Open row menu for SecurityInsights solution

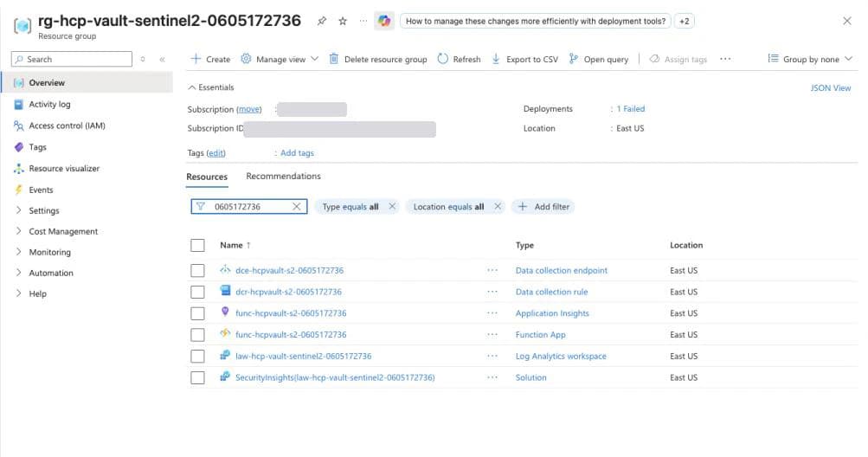492,377
